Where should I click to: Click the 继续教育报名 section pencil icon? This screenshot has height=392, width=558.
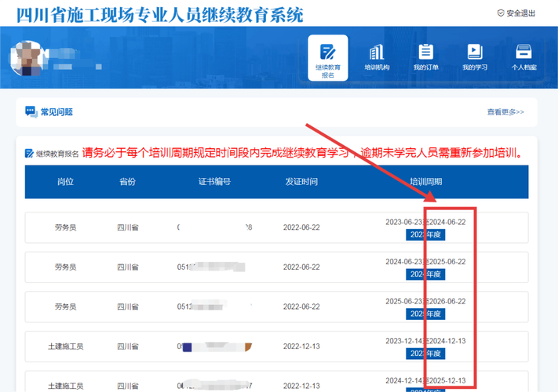pyautogui.click(x=29, y=153)
